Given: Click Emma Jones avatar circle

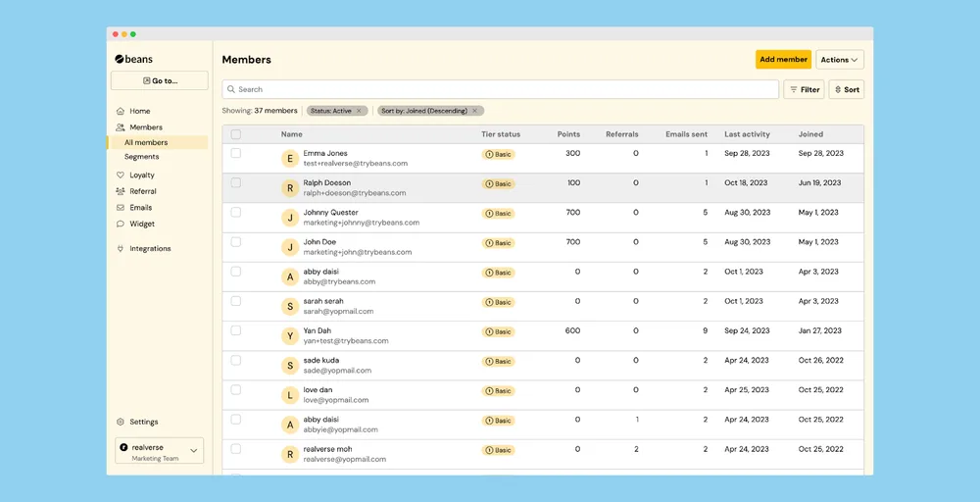Looking at the screenshot, I should tap(290, 159).
